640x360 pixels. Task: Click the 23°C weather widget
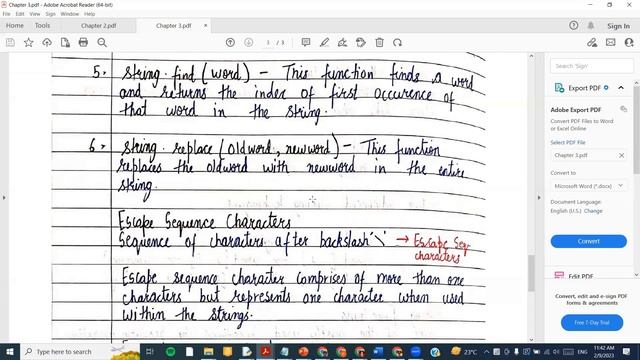(x=464, y=351)
